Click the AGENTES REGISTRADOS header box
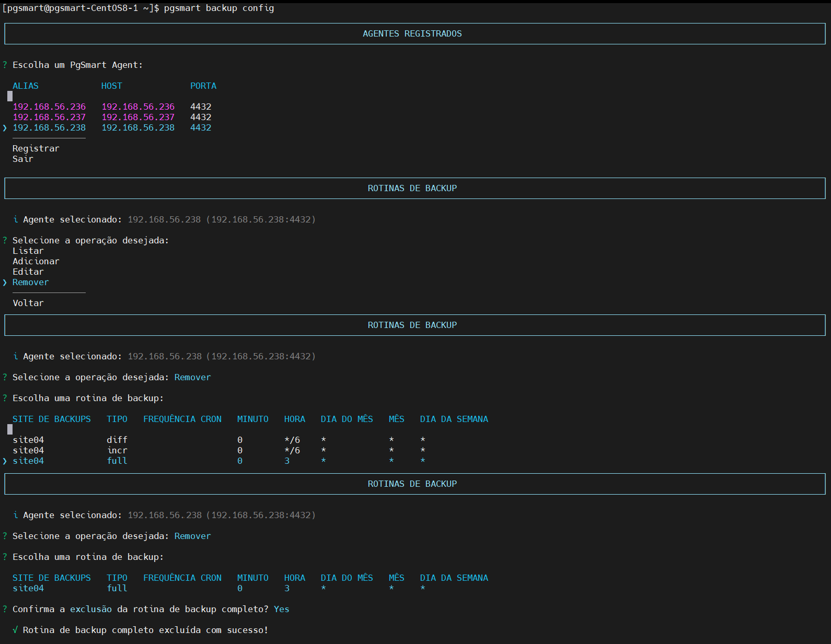 (x=415, y=33)
